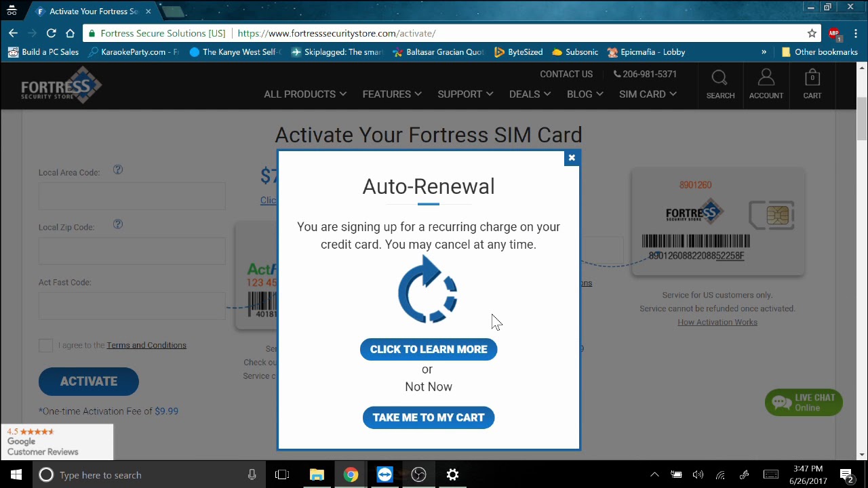Click the browser Back arrow
This screenshot has height=488, width=868.
[13, 33]
